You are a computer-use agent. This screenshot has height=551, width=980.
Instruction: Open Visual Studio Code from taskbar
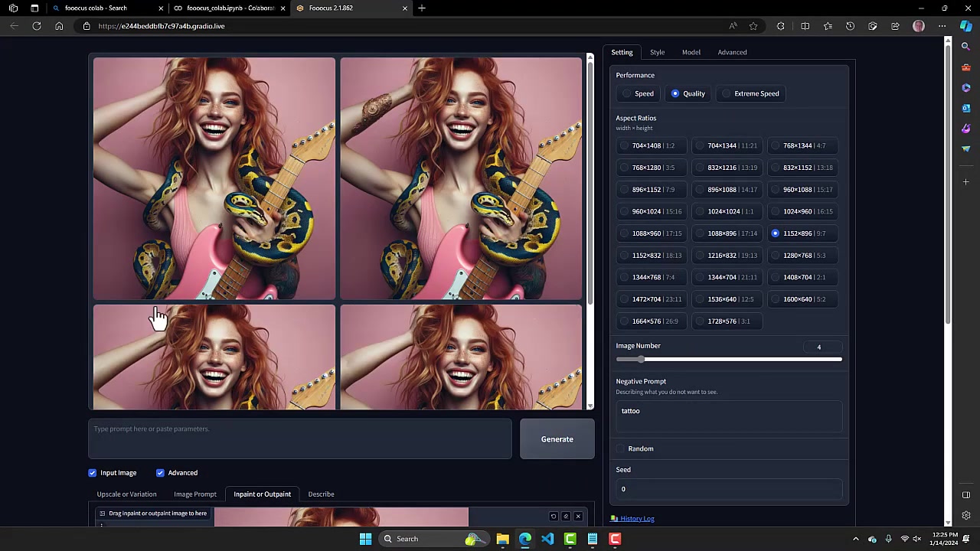click(x=547, y=539)
